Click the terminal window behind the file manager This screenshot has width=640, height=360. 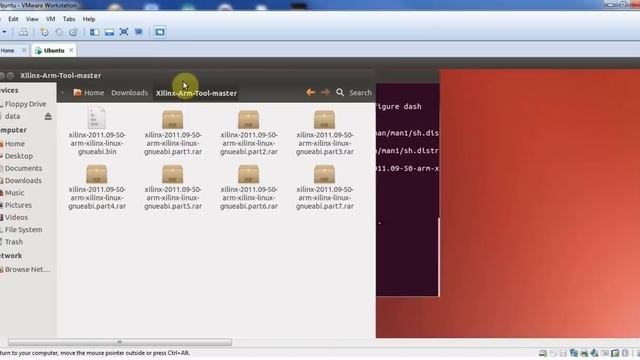tap(407, 190)
